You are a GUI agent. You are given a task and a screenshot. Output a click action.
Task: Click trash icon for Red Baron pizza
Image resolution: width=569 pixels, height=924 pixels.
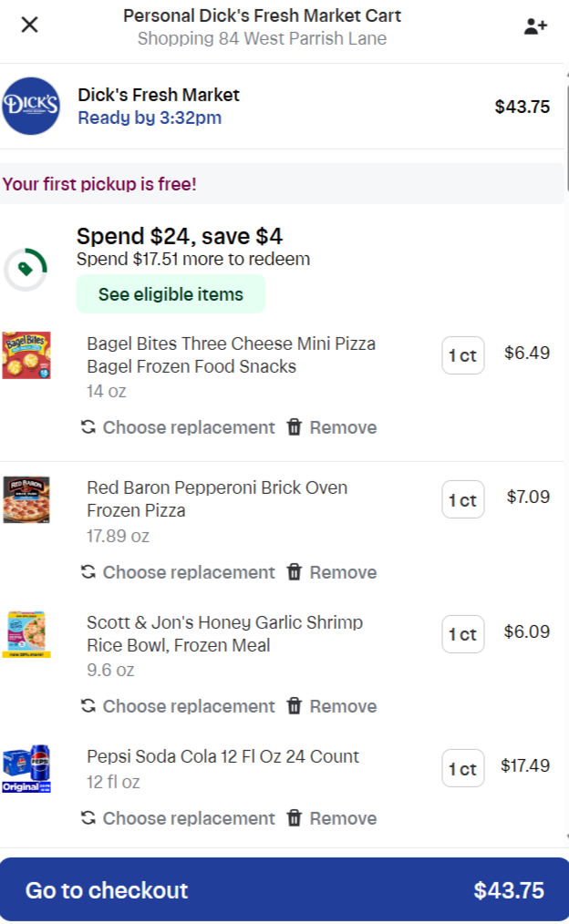[x=294, y=572]
